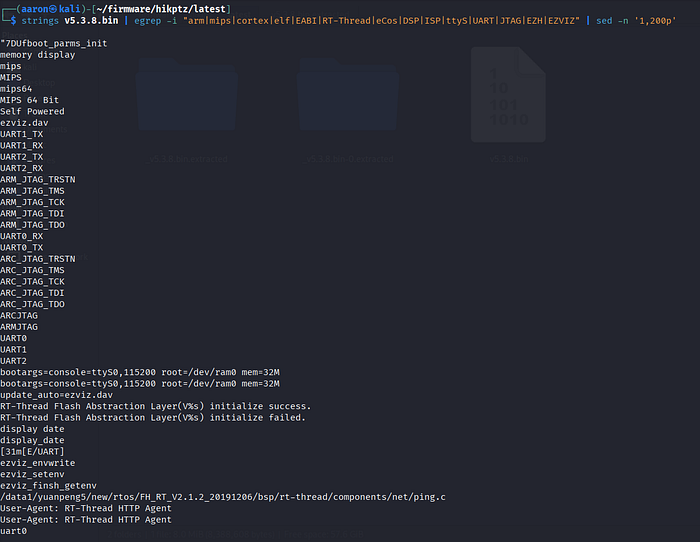The height and width of the screenshot is (542, 700).
Task: Click the ezviz_finsh_getenv line
Action: [48, 486]
